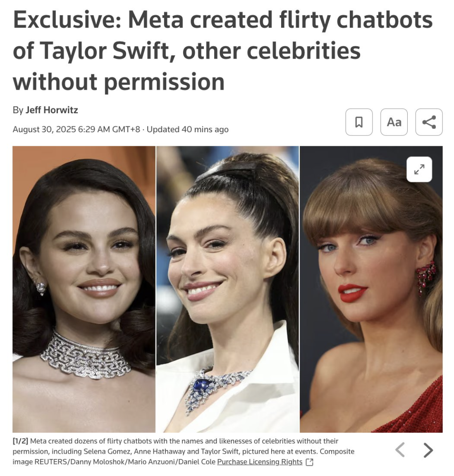Select the photo with the diamond choker

pos(84,289)
